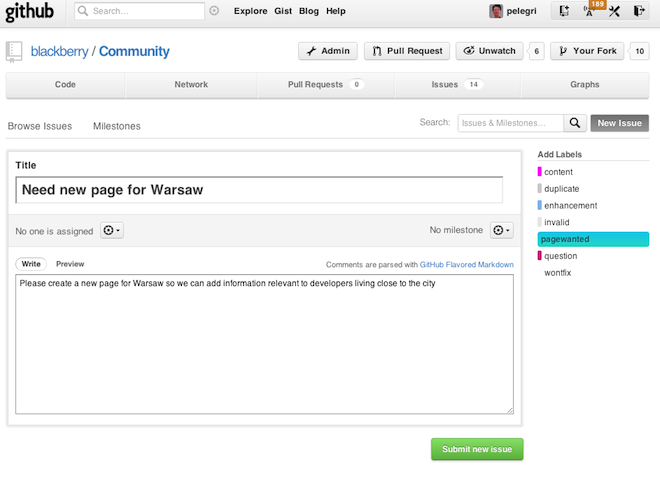Click the Admin button

328,51
